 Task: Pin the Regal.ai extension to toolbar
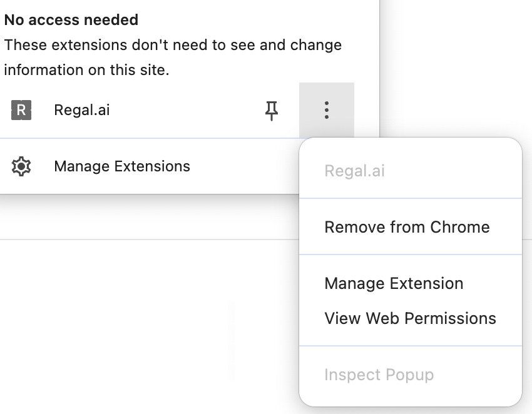click(272, 111)
